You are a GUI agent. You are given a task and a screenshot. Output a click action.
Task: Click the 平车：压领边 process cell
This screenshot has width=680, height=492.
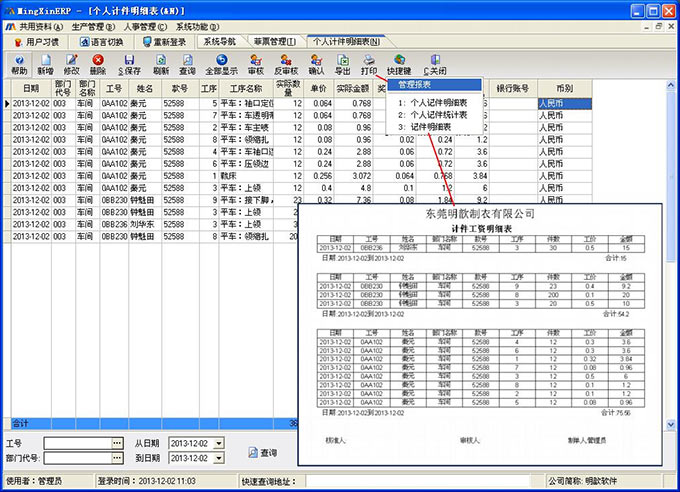click(x=246, y=164)
